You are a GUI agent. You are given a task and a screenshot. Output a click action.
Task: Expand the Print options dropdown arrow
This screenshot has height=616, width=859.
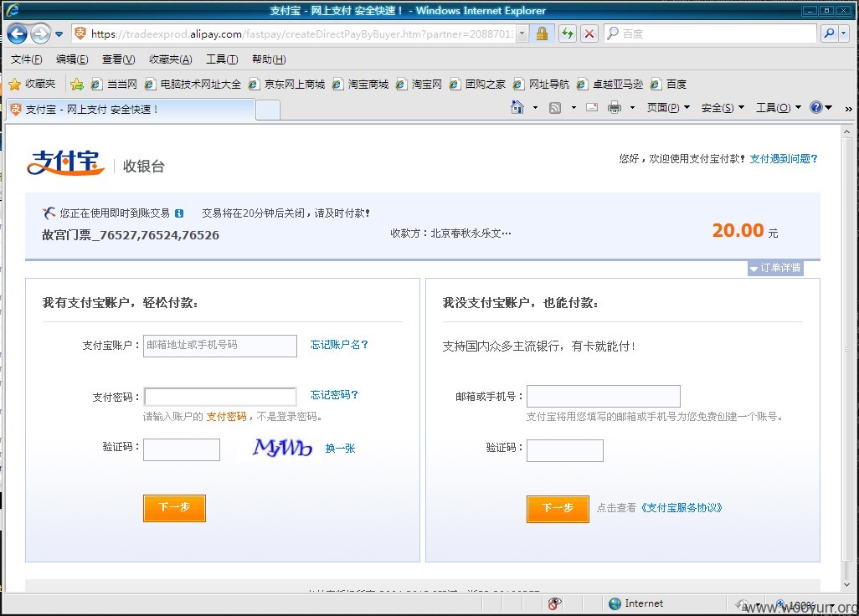click(x=632, y=107)
